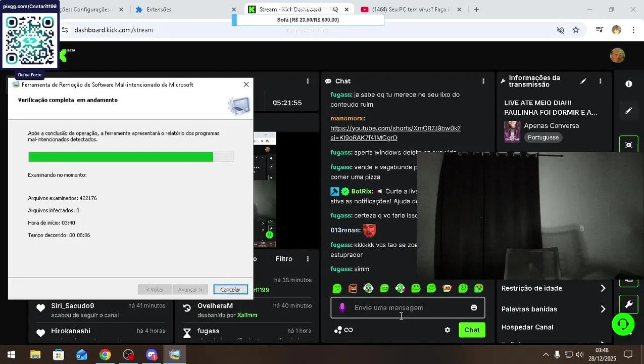Open a new browser tab
The width and height of the screenshot is (644, 364).
[x=476, y=10]
